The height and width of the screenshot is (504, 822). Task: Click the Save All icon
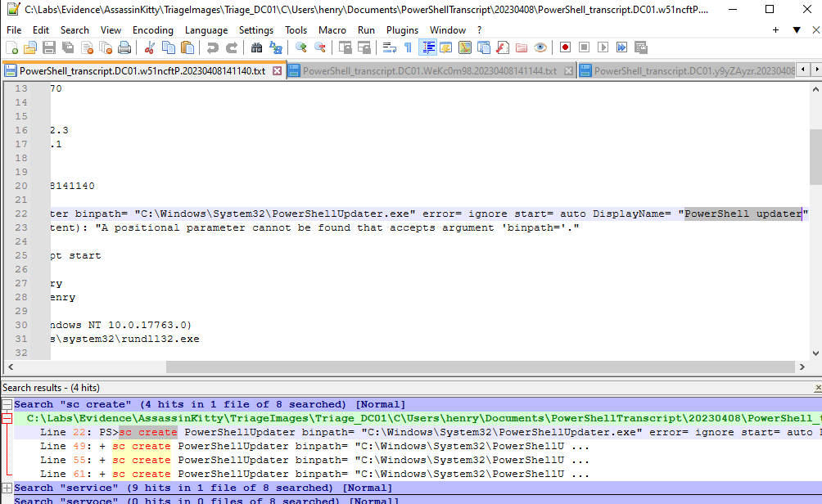point(68,48)
